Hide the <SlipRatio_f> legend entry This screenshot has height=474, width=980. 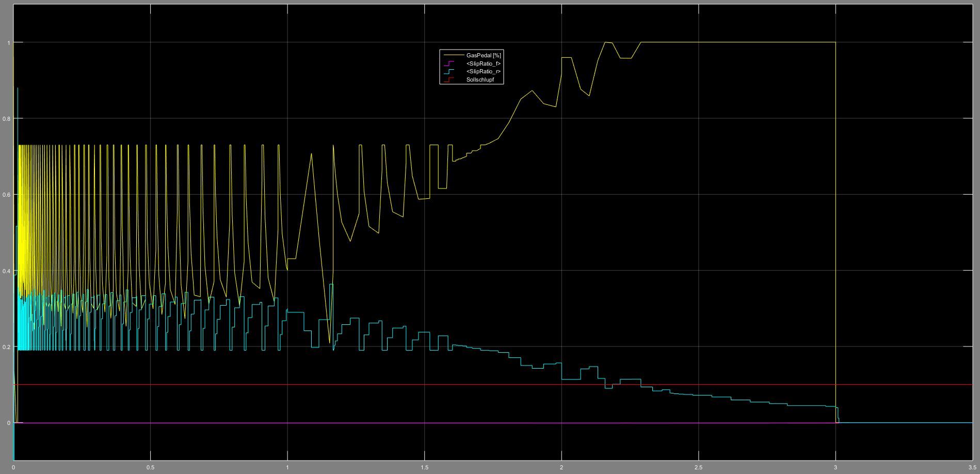point(483,64)
